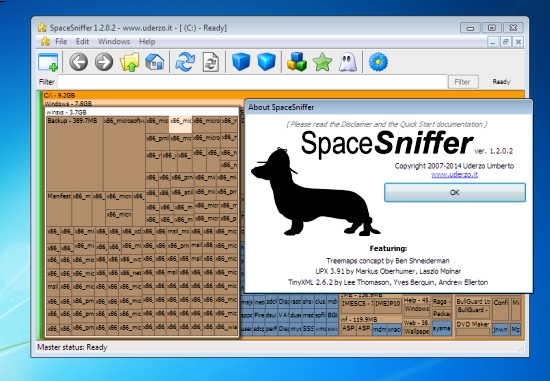The height and width of the screenshot is (381, 550).
Task: Click the Filter button
Action: [463, 82]
